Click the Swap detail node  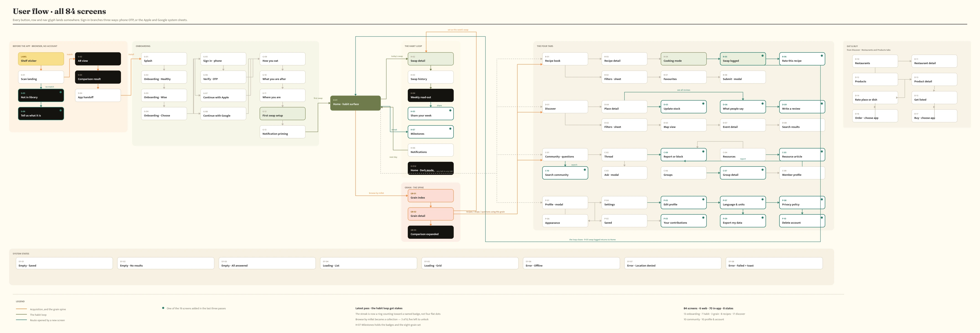[431, 59]
